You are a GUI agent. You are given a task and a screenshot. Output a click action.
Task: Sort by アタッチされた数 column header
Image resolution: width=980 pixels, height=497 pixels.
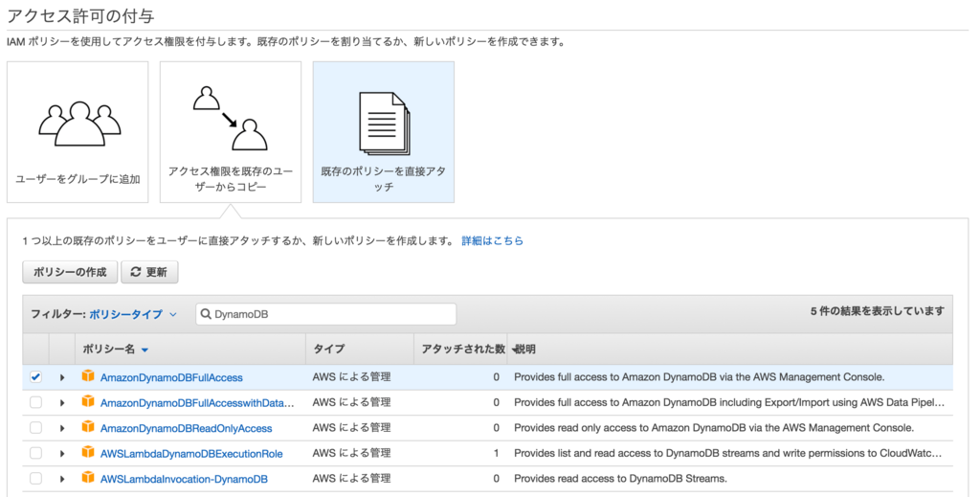tap(462, 349)
